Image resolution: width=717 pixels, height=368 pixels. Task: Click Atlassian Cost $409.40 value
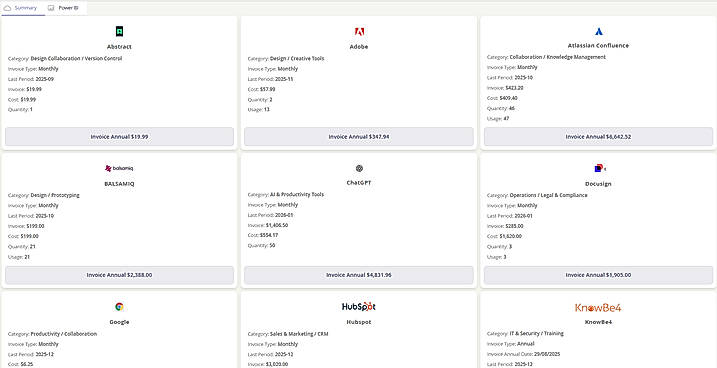pyautogui.click(x=508, y=98)
